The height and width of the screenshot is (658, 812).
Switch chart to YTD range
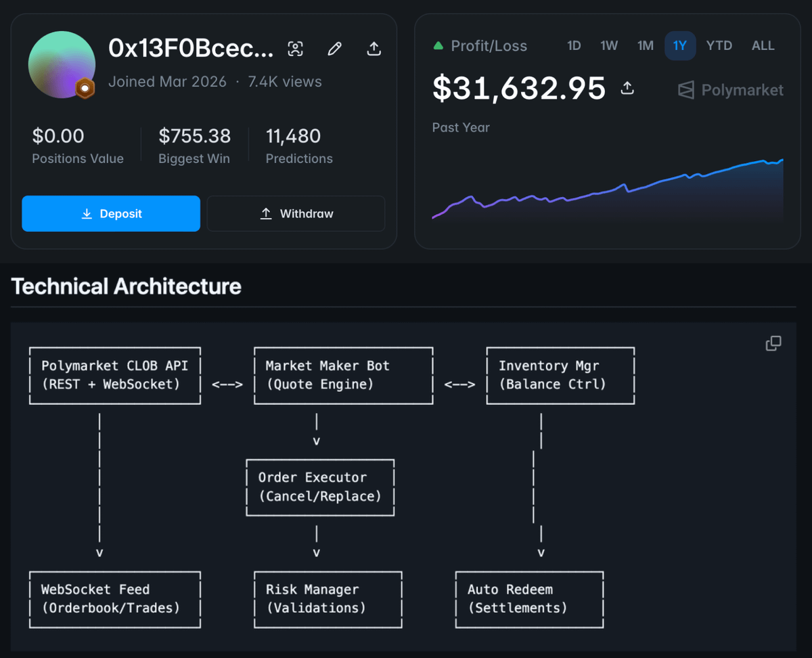pos(719,45)
